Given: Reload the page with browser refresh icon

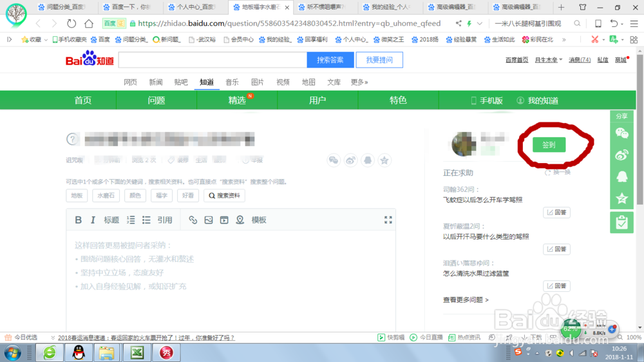Looking at the screenshot, I should 71,23.
